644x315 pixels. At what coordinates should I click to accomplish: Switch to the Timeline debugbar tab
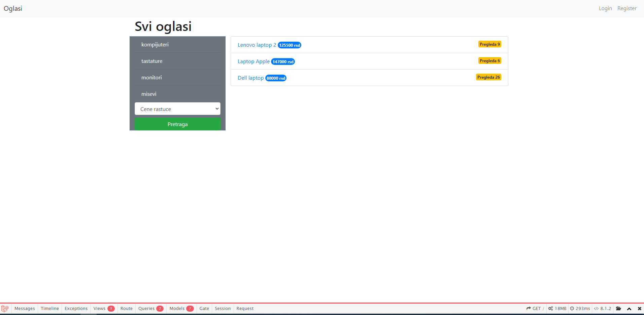point(49,308)
